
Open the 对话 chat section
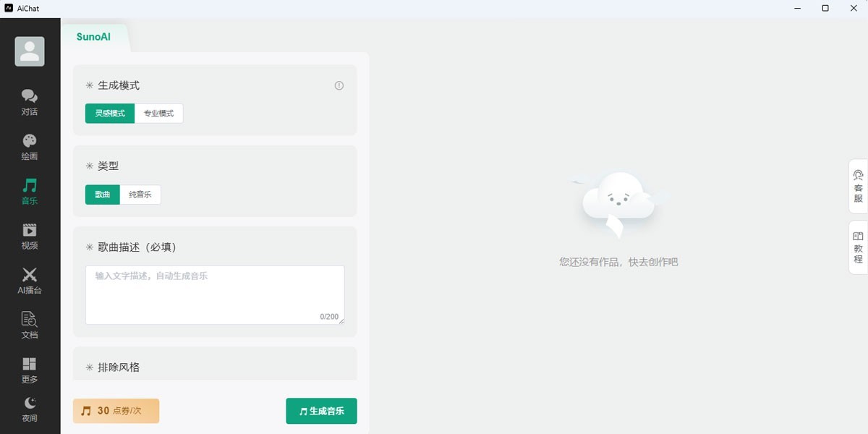pyautogui.click(x=30, y=102)
